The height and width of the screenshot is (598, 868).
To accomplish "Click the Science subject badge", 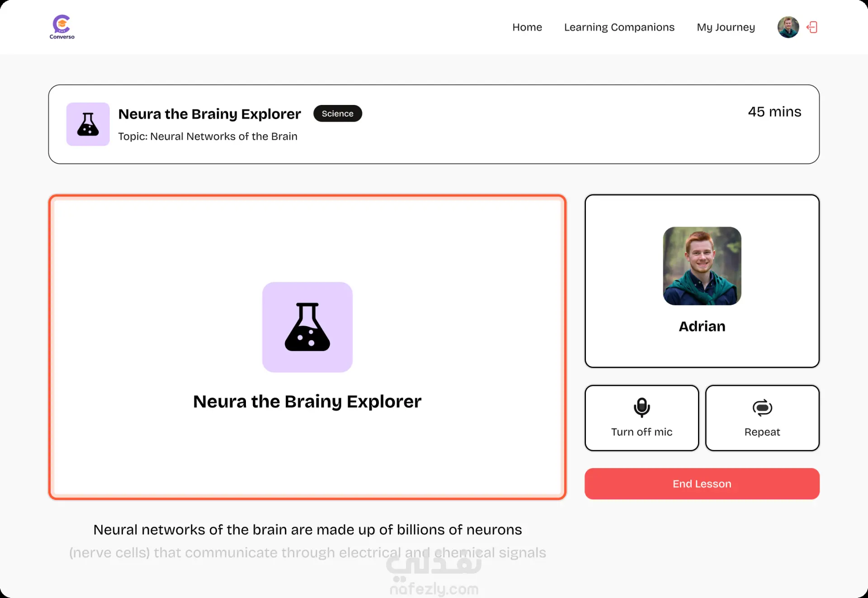I will (x=337, y=114).
